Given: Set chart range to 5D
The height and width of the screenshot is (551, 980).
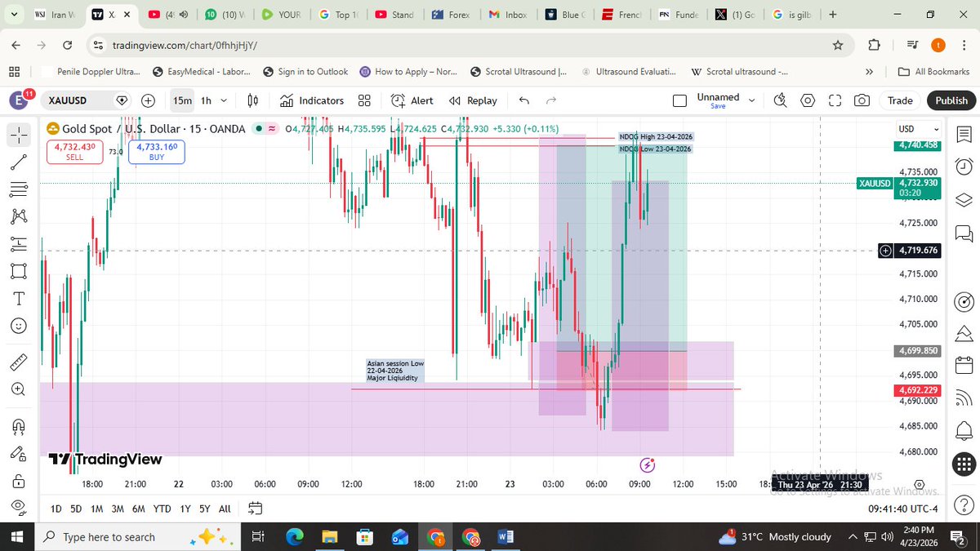Looking at the screenshot, I should (76, 509).
